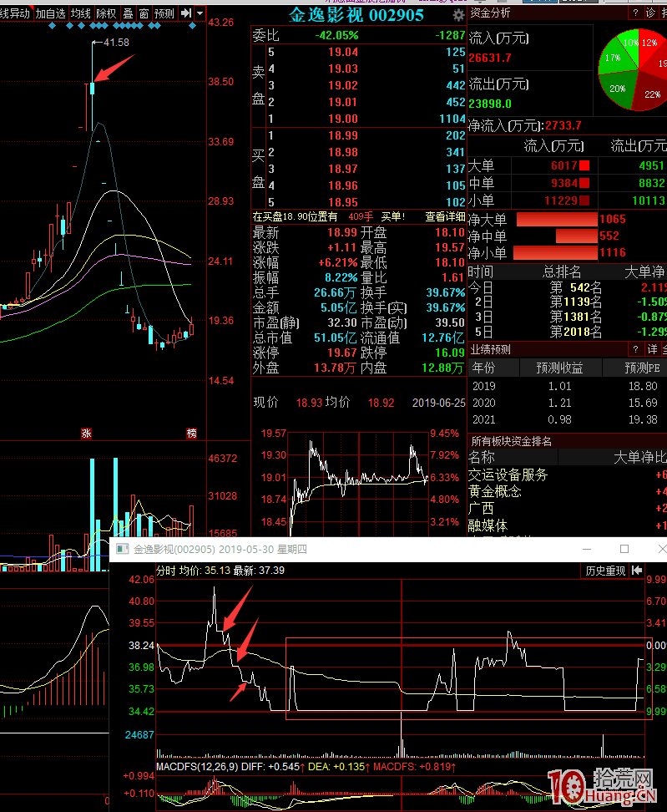Click the 所有板块资金排名 panel title
The height and width of the screenshot is (812, 667).
pyautogui.click(x=511, y=441)
